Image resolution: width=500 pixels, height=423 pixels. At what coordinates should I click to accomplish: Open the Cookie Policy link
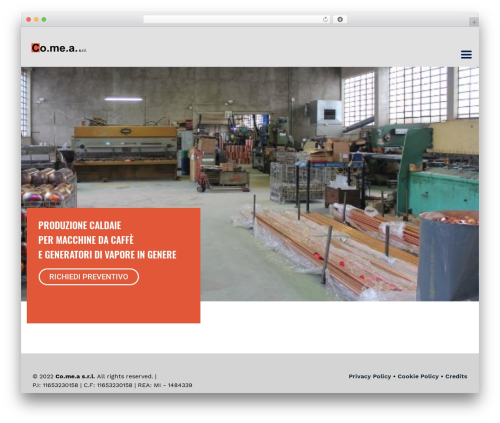418,376
